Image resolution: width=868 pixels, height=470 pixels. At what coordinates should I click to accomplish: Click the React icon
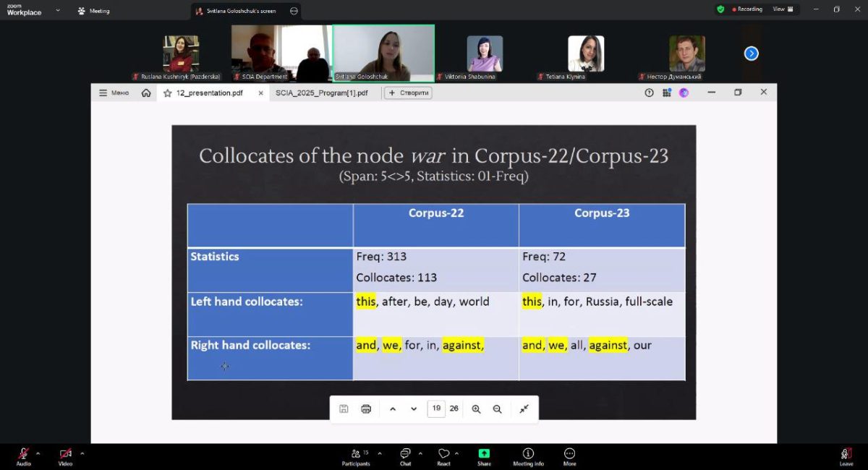point(443,454)
